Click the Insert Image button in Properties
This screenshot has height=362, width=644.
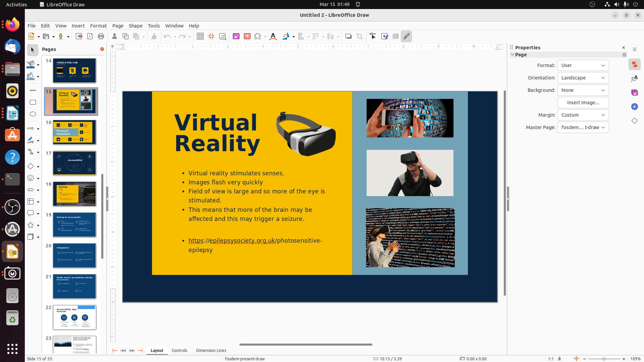pyautogui.click(x=583, y=103)
